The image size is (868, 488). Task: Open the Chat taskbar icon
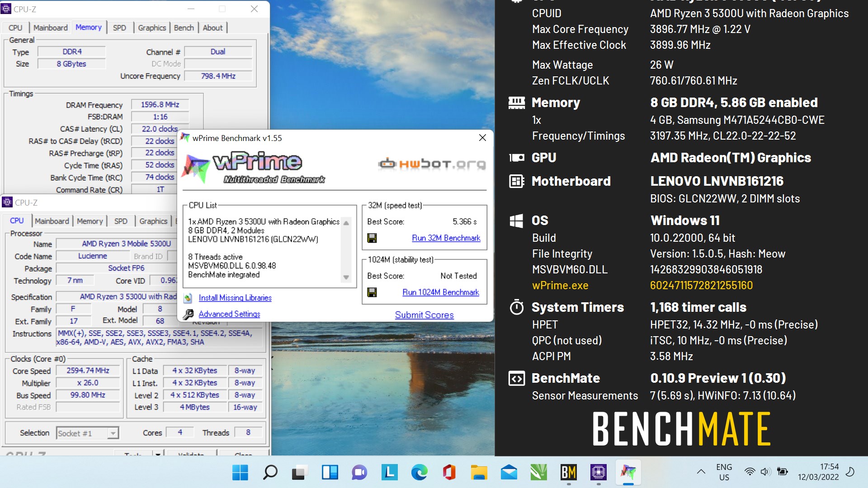359,473
